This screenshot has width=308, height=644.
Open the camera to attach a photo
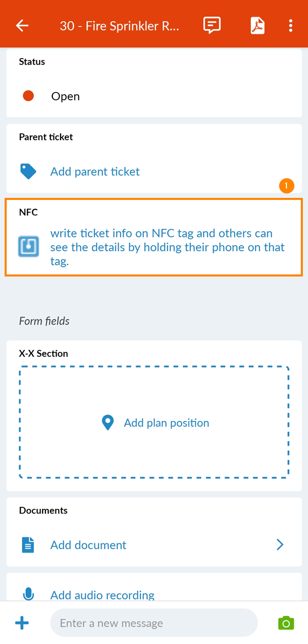[x=286, y=622]
